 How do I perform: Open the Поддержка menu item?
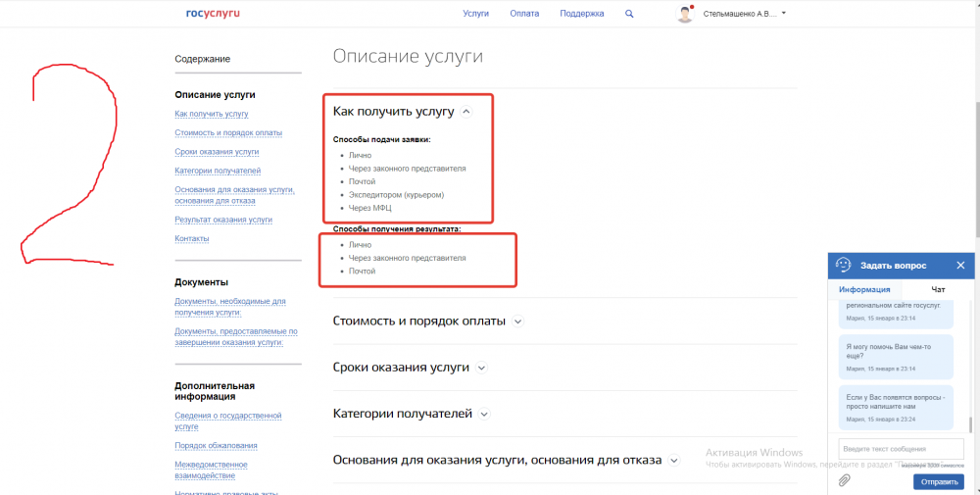pos(582,14)
